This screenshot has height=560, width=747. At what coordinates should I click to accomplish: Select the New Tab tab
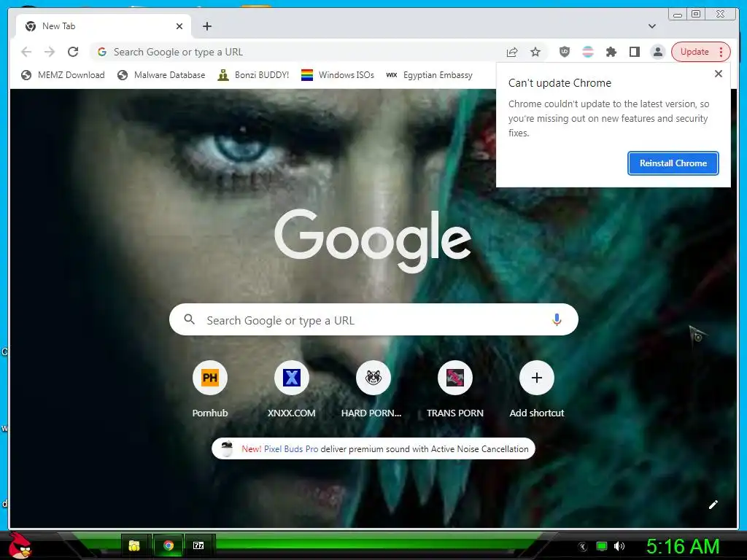click(104, 26)
